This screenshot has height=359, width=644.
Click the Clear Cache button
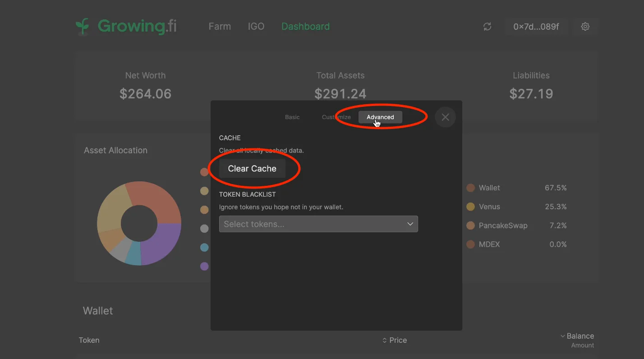point(252,169)
